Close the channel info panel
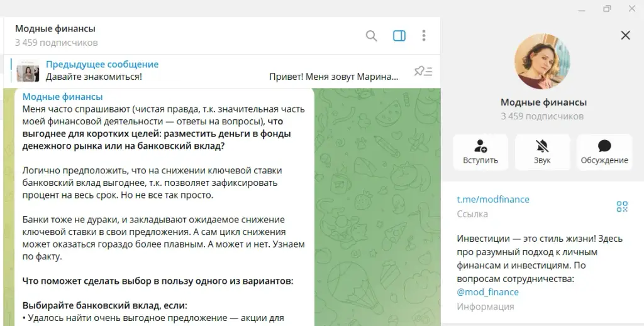 coord(625,35)
